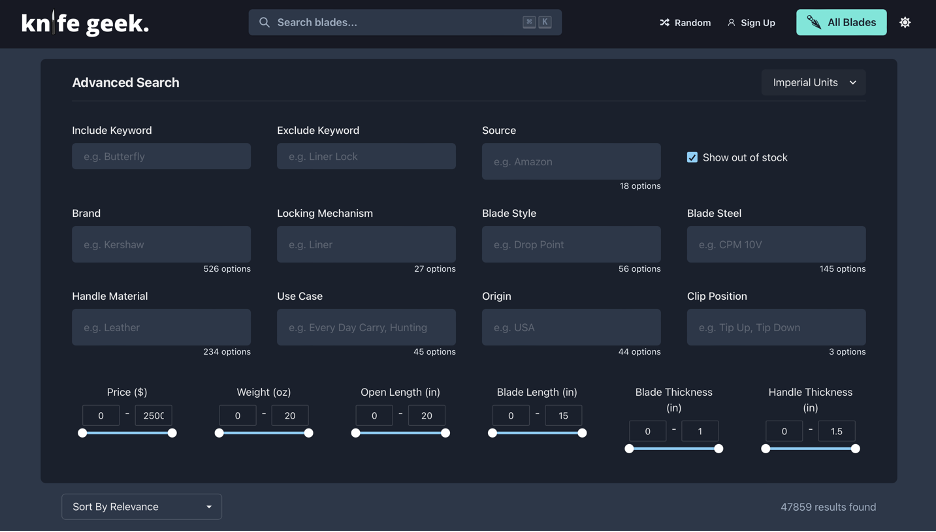Screen dimensions: 936x532
Task: Click the keyboard shortcut K badge
Action: (545, 22)
